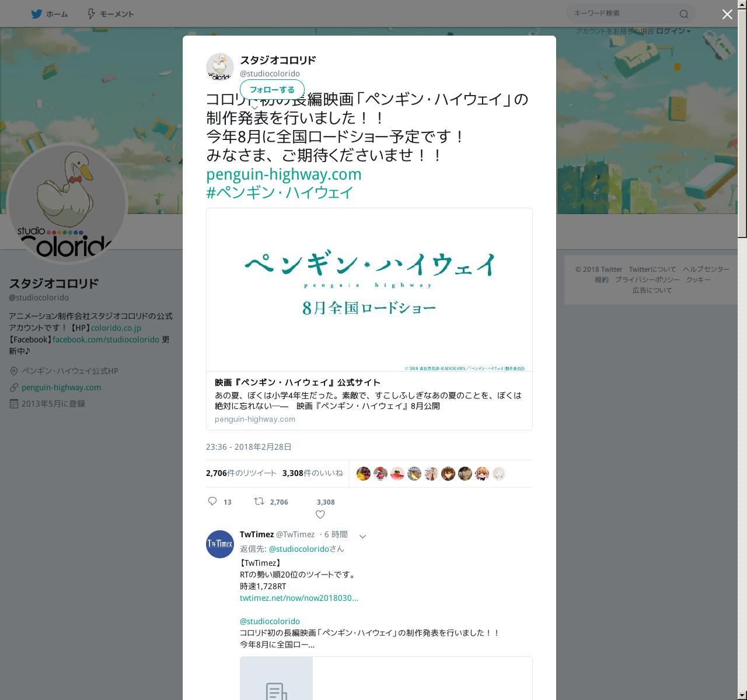The width and height of the screenshot is (747, 700).
Task: Open the Penguin Highway card preview image
Action: tap(369, 290)
